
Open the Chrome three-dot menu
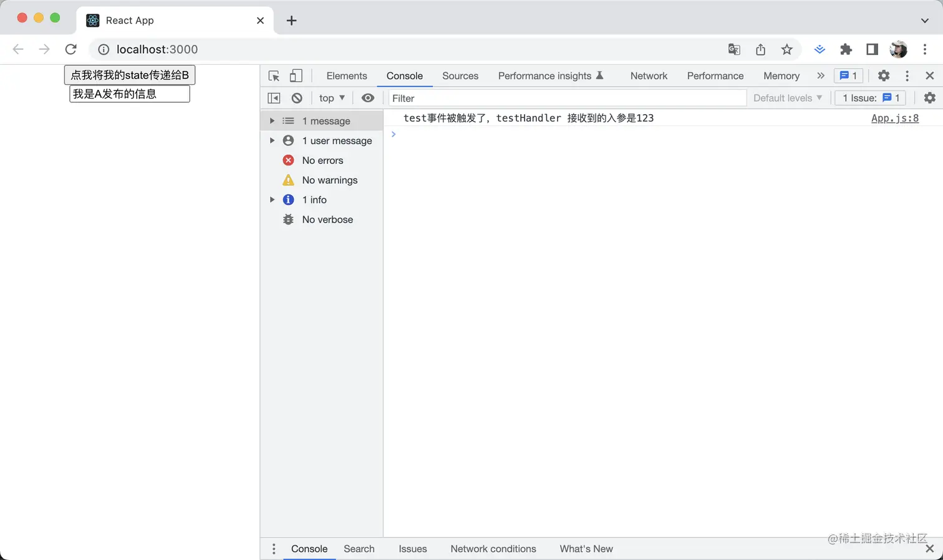click(x=925, y=49)
